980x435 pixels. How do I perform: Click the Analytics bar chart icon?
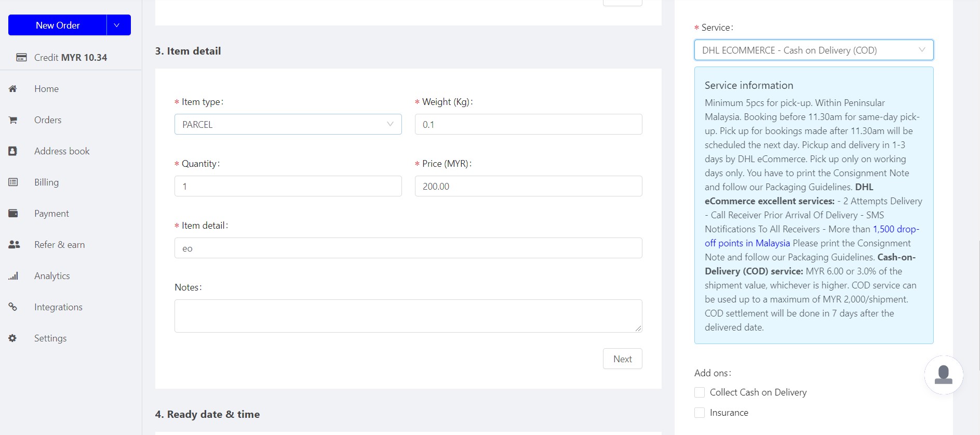[x=13, y=276]
